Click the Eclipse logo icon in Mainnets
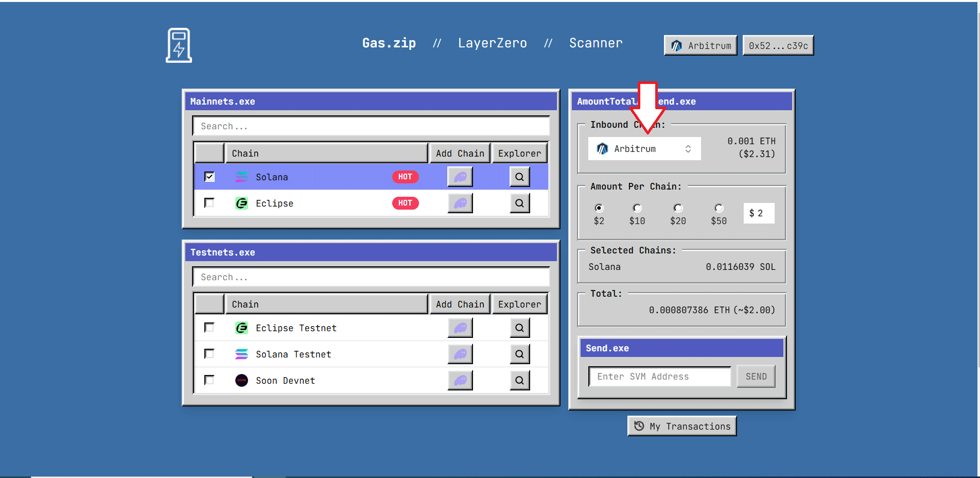 (x=241, y=203)
